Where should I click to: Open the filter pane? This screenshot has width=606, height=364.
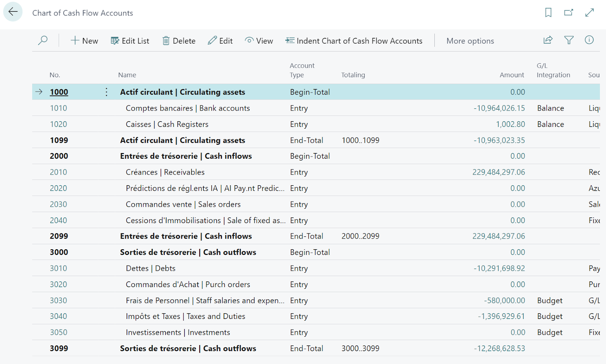pyautogui.click(x=569, y=40)
